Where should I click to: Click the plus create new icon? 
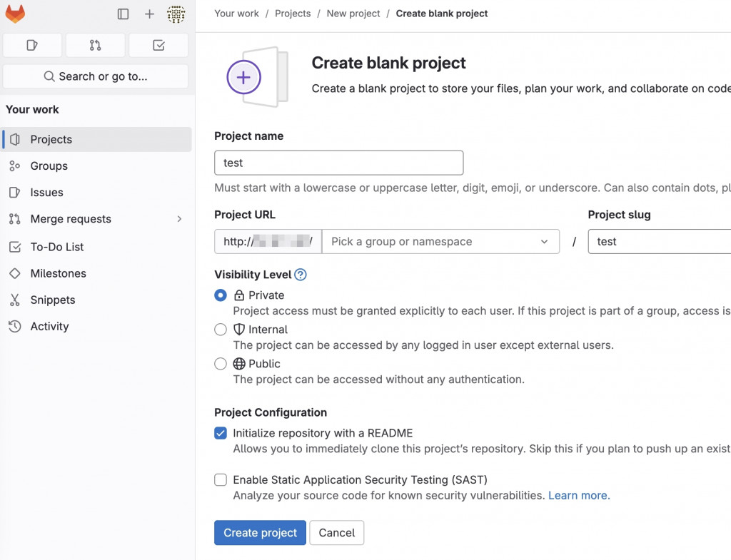149,14
